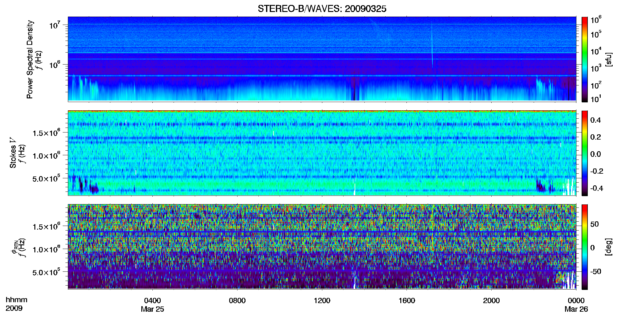Select the 10^2 value on sfu color bar
644x332 pixels.
[x=596, y=85]
